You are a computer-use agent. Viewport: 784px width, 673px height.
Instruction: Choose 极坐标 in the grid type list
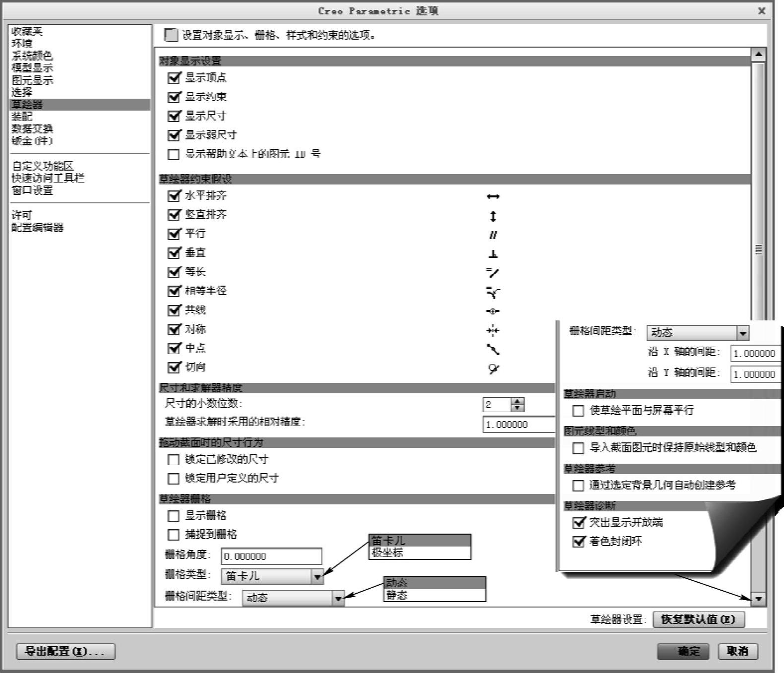pos(420,552)
